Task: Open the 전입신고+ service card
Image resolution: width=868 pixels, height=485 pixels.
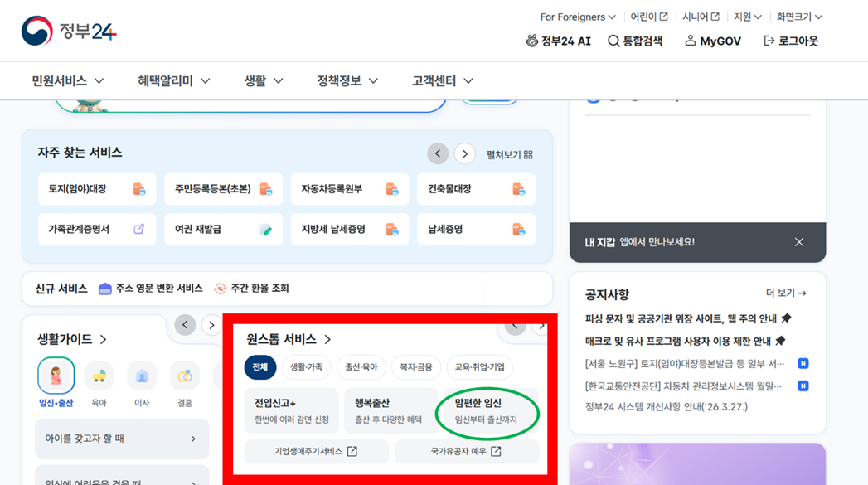Action: tap(292, 411)
